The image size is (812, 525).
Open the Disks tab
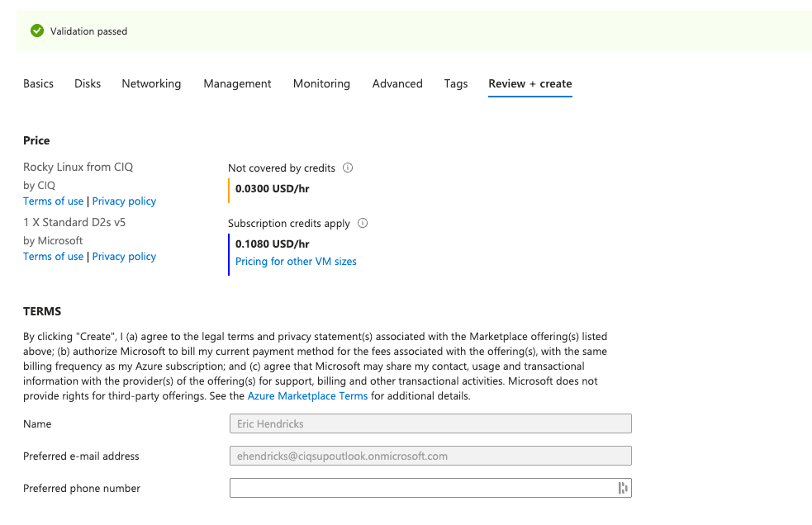(88, 83)
